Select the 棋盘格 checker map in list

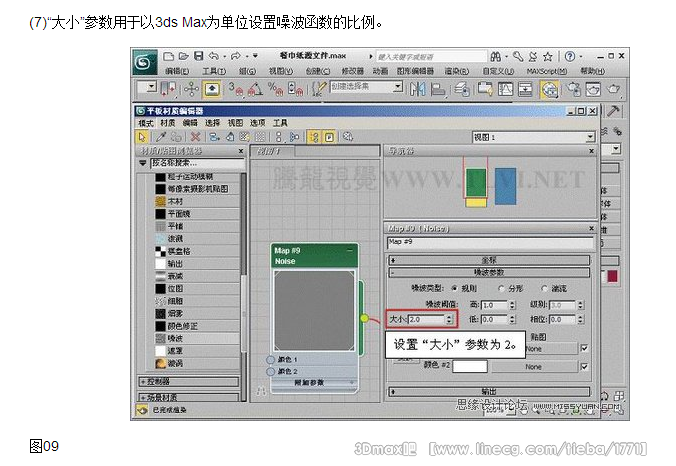click(x=197, y=251)
